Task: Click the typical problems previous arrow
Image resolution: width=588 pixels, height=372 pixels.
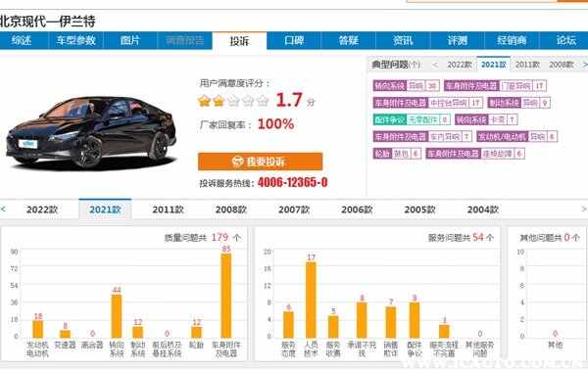Action: (435, 65)
